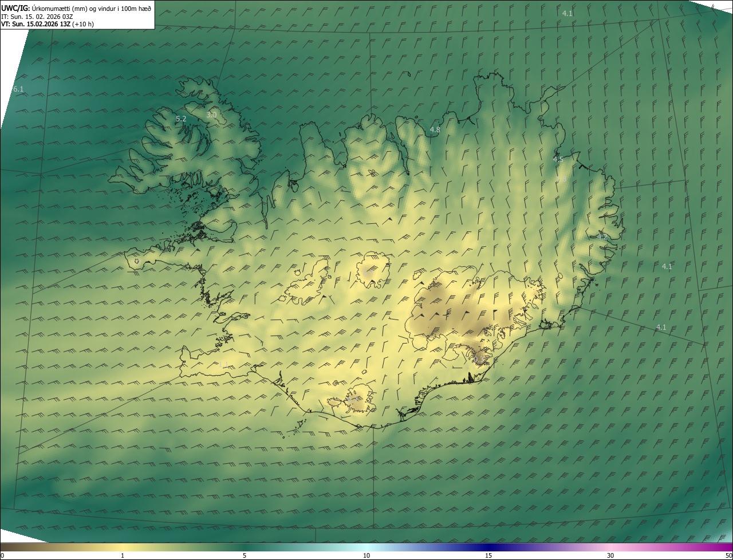
Task: Click the 5.2 value in the Westfjords
Action: pos(181,119)
